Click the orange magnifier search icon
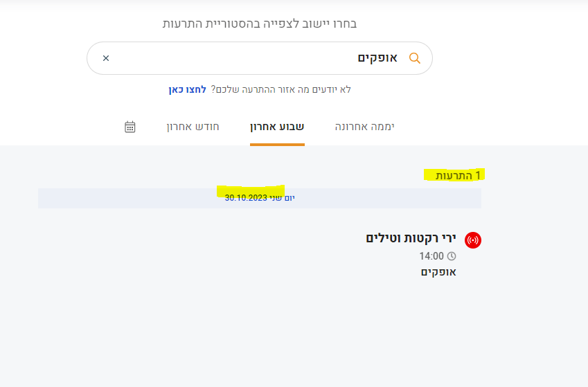 pos(415,58)
